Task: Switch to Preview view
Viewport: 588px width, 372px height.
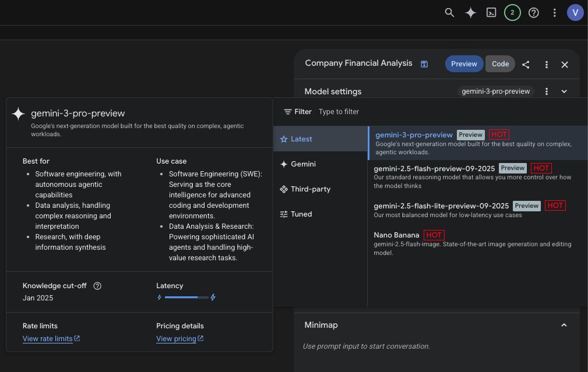Action: point(464,64)
